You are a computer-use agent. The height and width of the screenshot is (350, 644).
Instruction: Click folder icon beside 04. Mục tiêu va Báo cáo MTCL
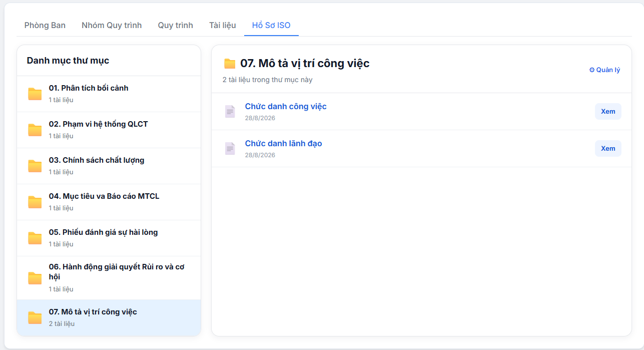35,202
